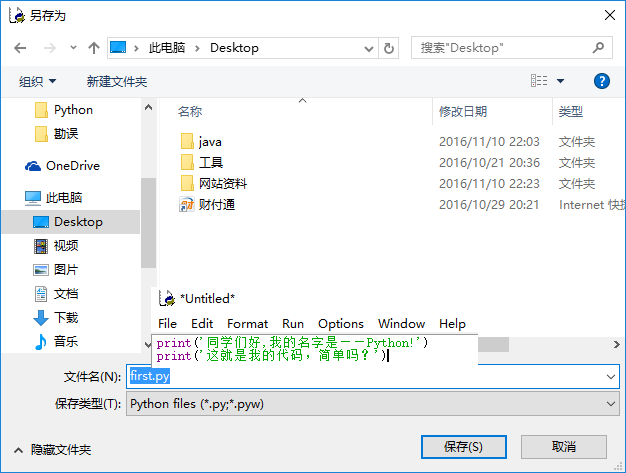626x473 pixels.
Task: Open the 保存类型 Python files dropdown
Action: [373, 404]
